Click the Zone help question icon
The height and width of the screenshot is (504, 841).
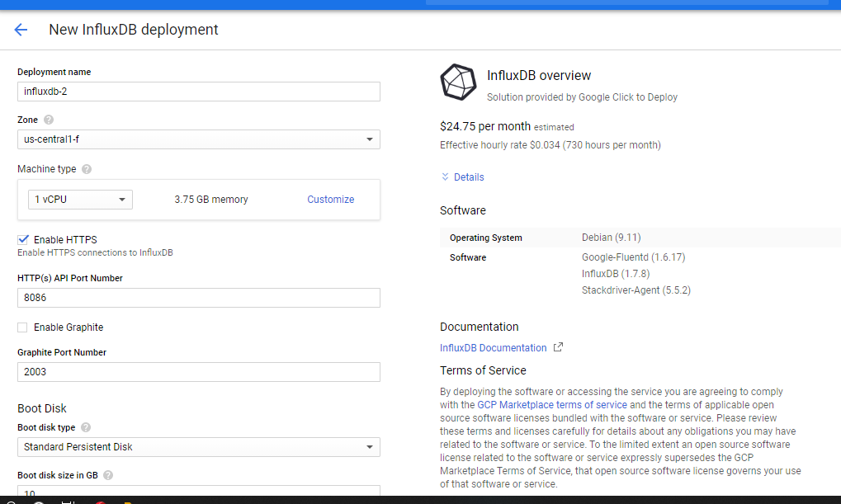tap(49, 120)
